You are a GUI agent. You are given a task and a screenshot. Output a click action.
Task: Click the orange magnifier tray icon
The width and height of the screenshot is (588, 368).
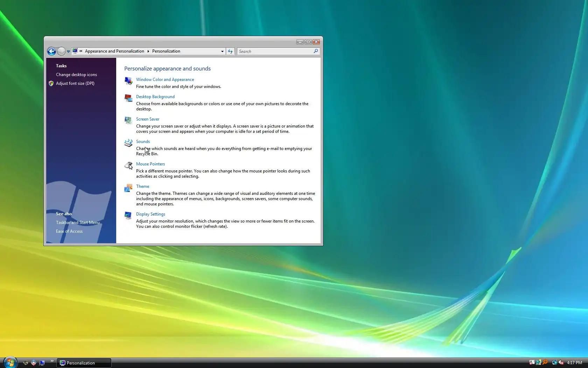click(x=545, y=362)
